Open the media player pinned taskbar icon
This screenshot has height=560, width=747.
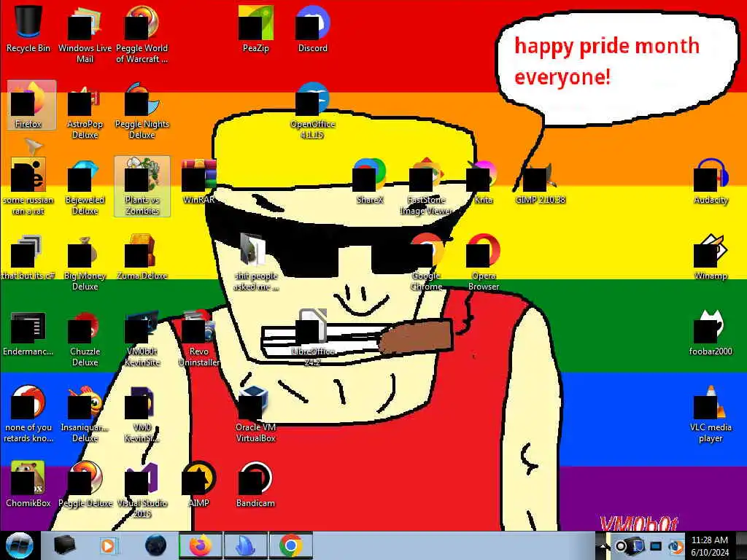(109, 545)
